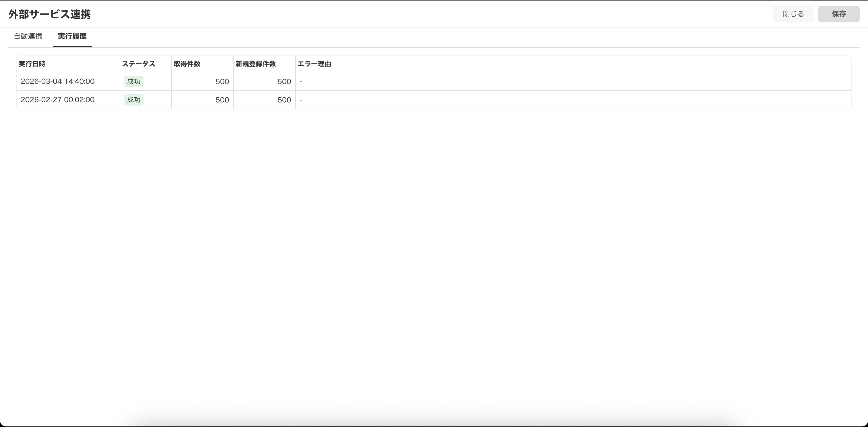Click 成功 badge in the 2026-02-27 row

click(134, 100)
